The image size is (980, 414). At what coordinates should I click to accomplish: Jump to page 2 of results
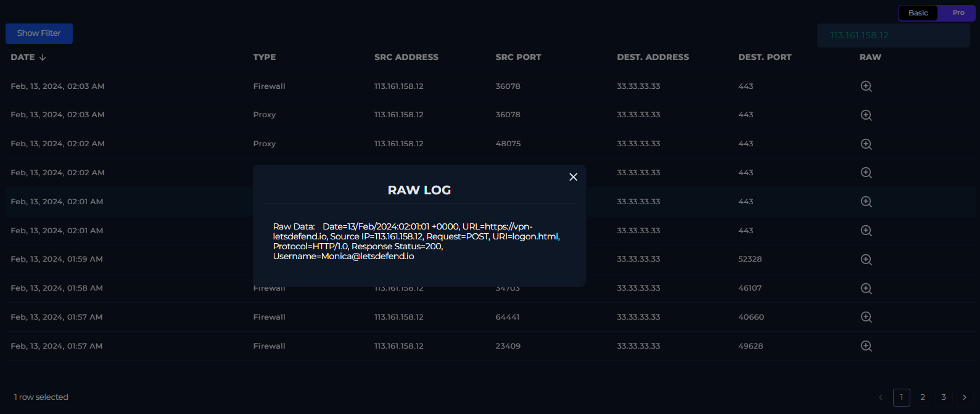tap(923, 397)
